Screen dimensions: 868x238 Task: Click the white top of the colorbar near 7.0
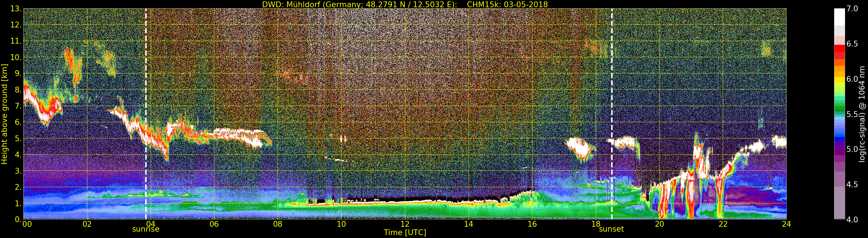tap(839, 17)
